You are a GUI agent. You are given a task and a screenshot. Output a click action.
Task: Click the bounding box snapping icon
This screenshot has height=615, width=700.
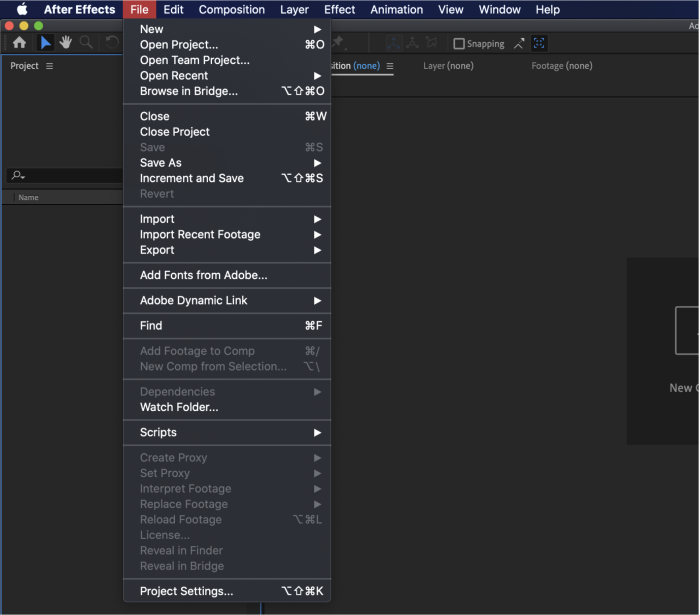click(x=539, y=43)
